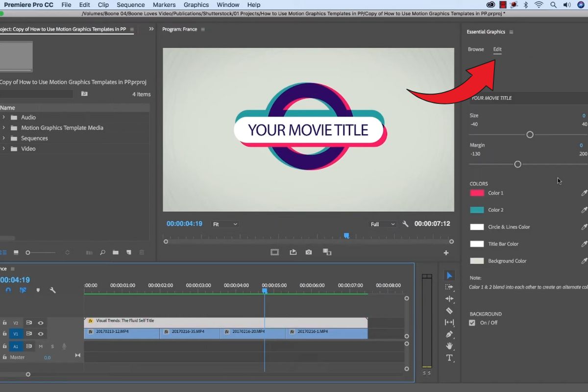Create a New Bin in Project panel
Viewport: 588px width, 392px height.
click(116, 252)
